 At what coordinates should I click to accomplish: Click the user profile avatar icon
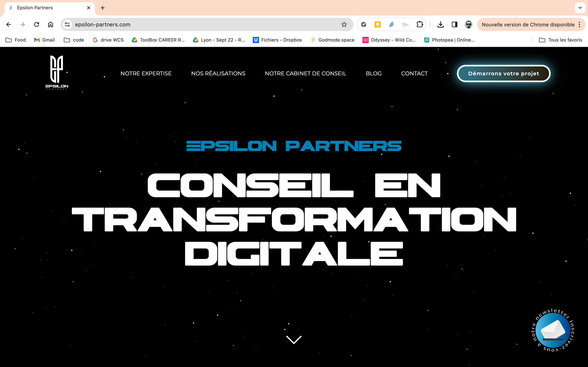coord(468,24)
